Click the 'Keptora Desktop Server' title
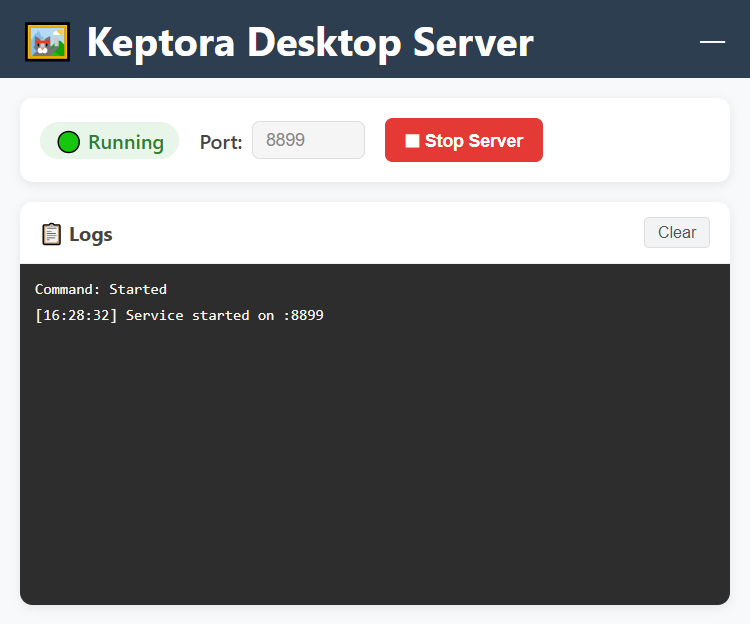The height and width of the screenshot is (624, 750). (310, 43)
